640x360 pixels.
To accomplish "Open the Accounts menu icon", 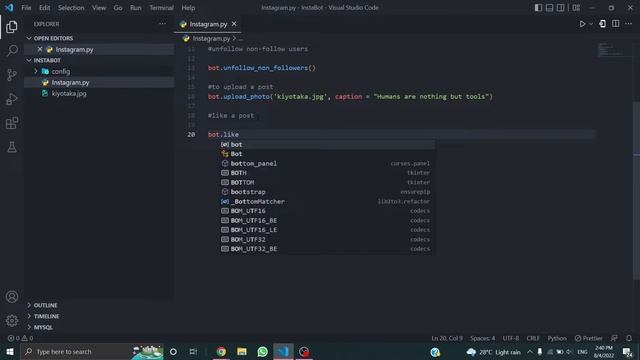I will pos(12,297).
